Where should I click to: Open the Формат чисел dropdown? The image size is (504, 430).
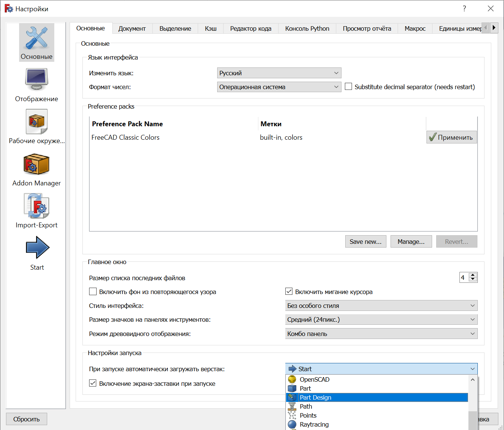click(x=279, y=87)
